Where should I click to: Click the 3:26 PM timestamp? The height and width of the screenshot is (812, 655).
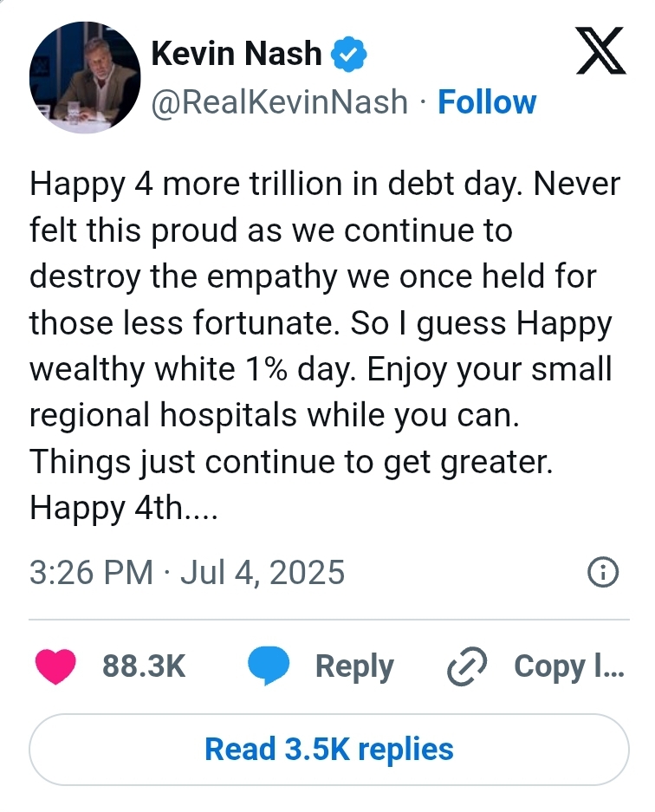click(91, 573)
